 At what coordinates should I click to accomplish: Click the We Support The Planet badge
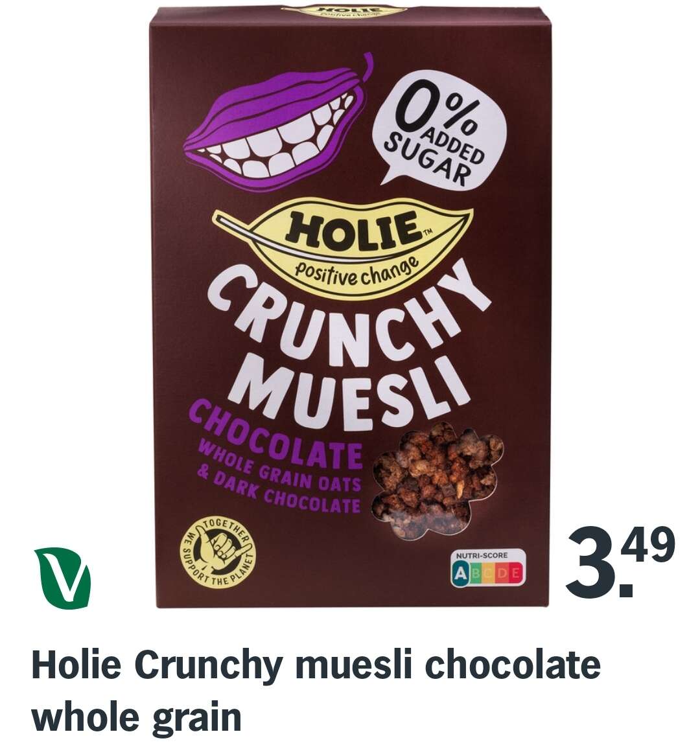pyautogui.click(x=220, y=553)
